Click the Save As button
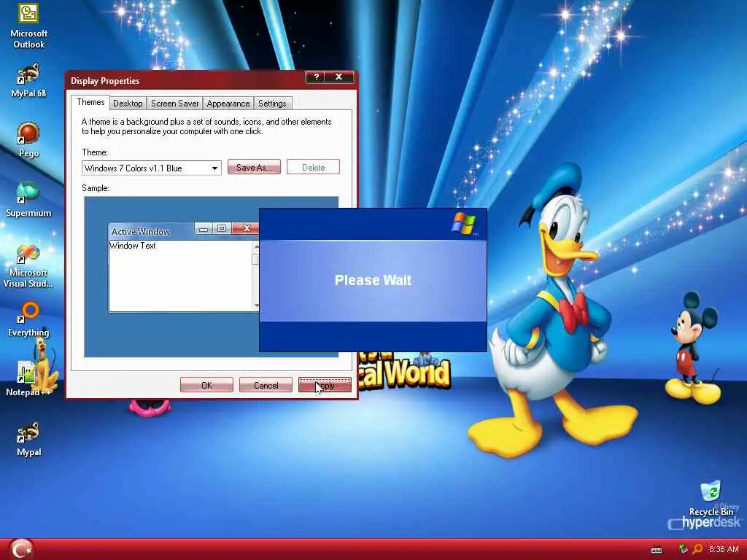The height and width of the screenshot is (560, 747). pyautogui.click(x=254, y=167)
